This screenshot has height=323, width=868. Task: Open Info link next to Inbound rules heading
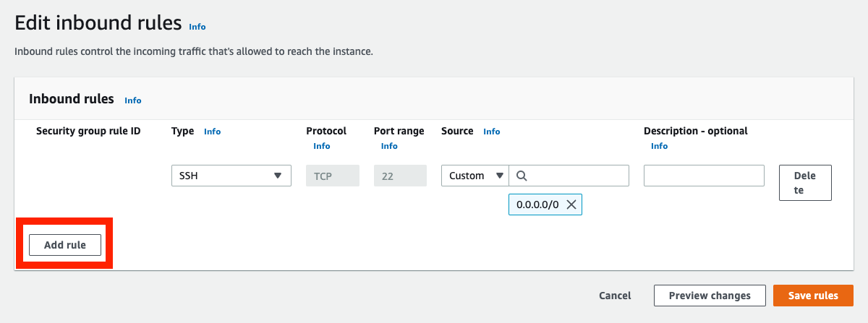[x=133, y=100]
